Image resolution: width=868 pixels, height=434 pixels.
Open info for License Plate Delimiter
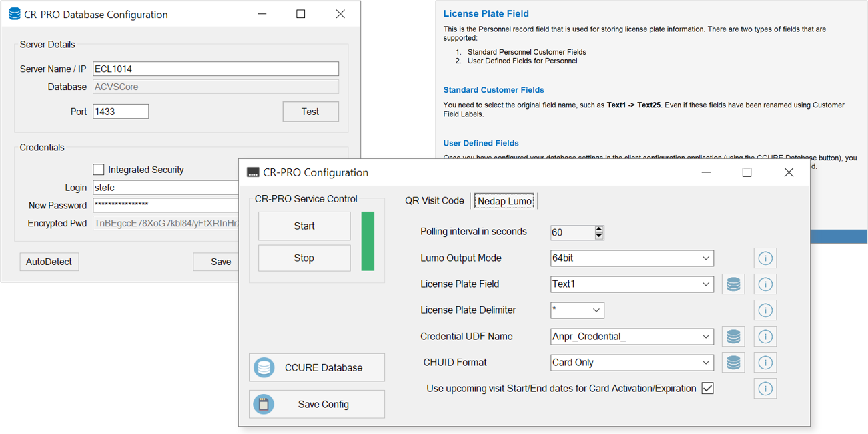(765, 310)
